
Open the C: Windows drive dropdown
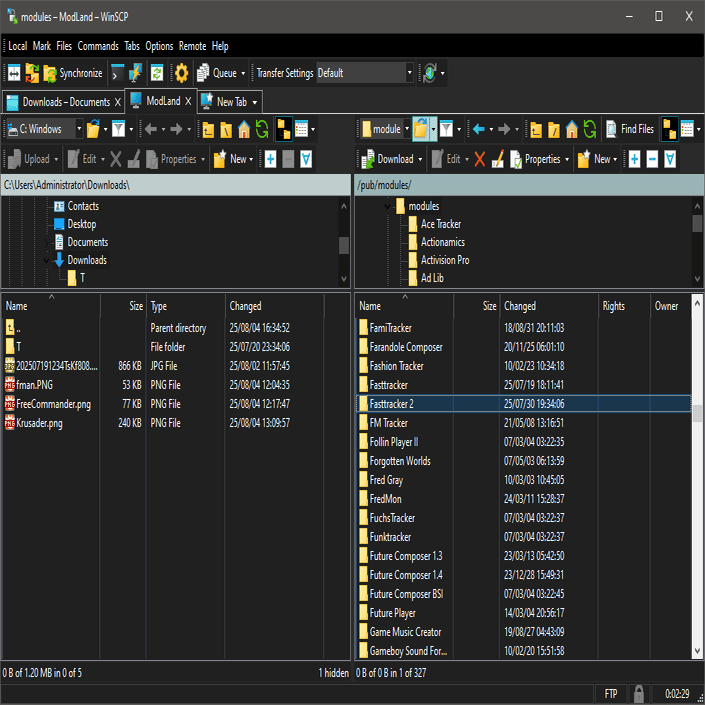79,129
